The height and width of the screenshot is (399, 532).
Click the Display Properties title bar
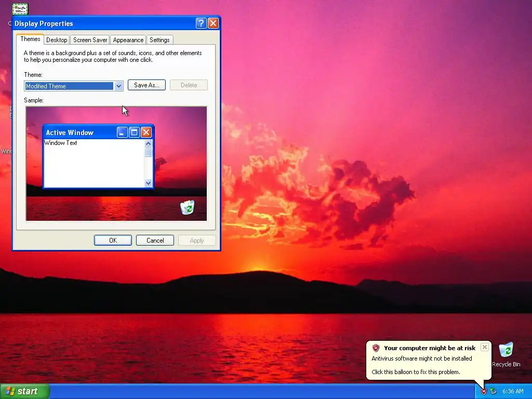point(116,23)
